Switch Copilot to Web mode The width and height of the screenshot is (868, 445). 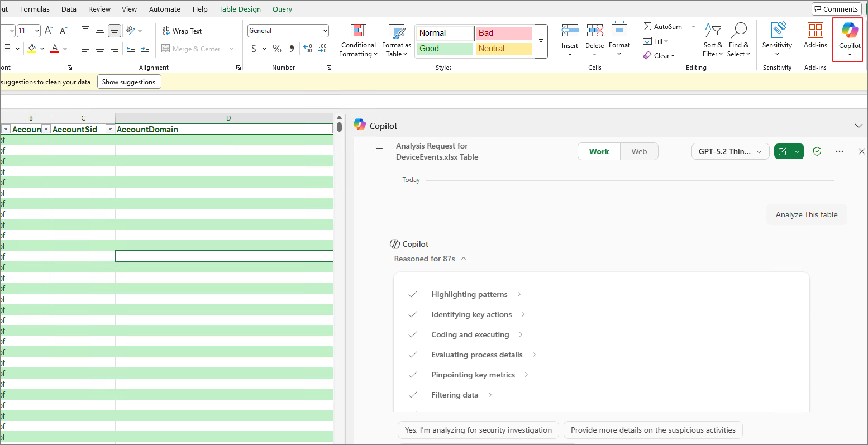[639, 151]
